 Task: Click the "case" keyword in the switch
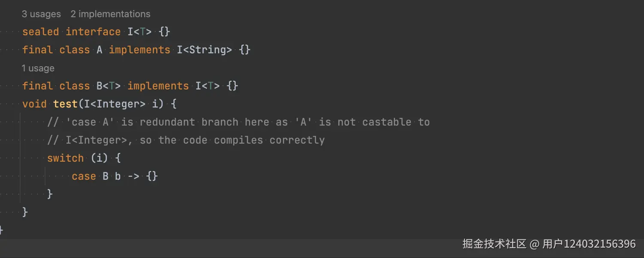(x=84, y=176)
